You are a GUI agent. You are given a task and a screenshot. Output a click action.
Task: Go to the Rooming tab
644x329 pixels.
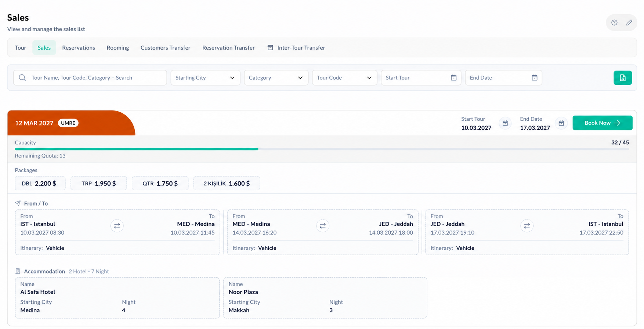(x=118, y=48)
